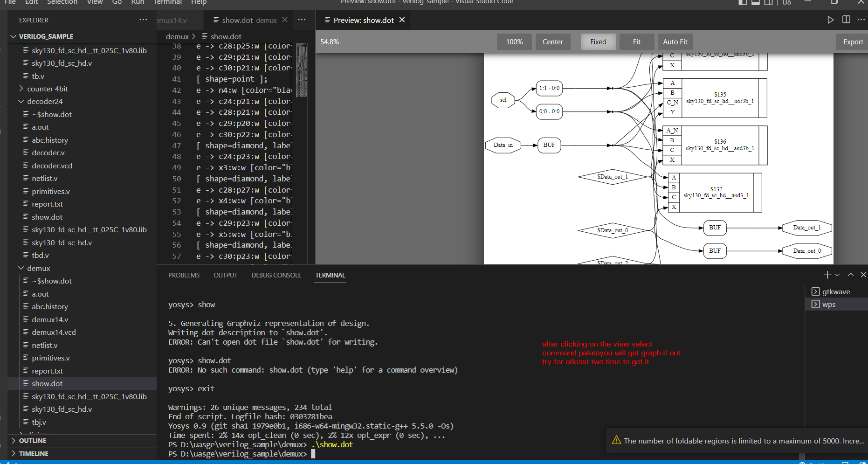Click warning icon in foldable regions notification
The height and width of the screenshot is (464, 868).
tap(616, 440)
